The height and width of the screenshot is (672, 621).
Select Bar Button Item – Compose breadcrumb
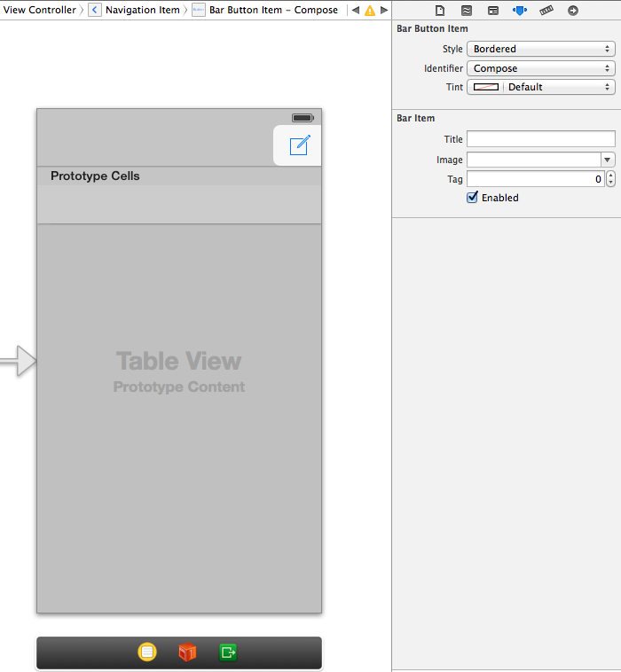(273, 10)
